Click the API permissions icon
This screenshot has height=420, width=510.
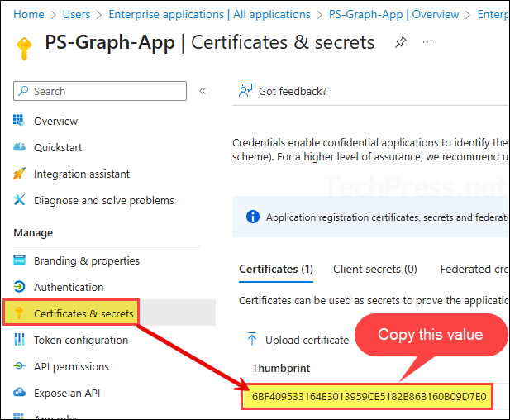pyautogui.click(x=20, y=366)
